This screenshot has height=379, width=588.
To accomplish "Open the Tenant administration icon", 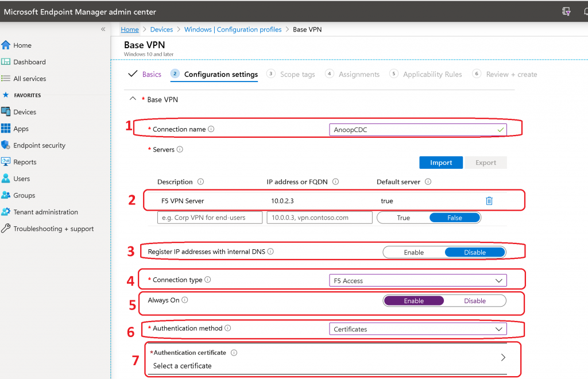I will pyautogui.click(x=6, y=212).
